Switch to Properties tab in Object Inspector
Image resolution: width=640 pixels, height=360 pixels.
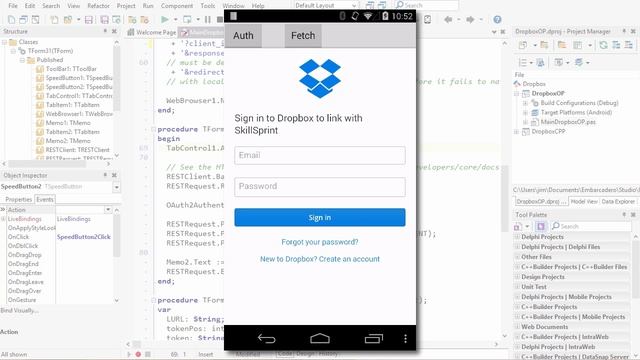18,199
